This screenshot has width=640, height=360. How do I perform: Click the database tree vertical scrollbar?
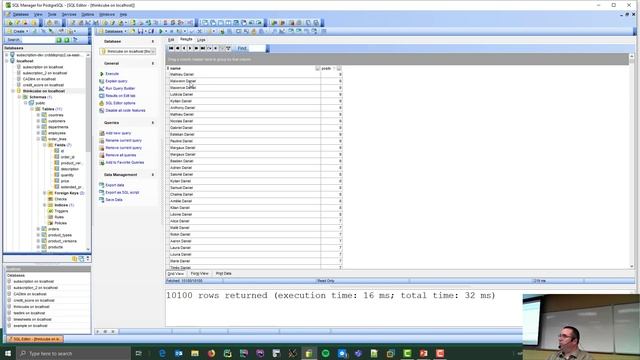point(88,151)
